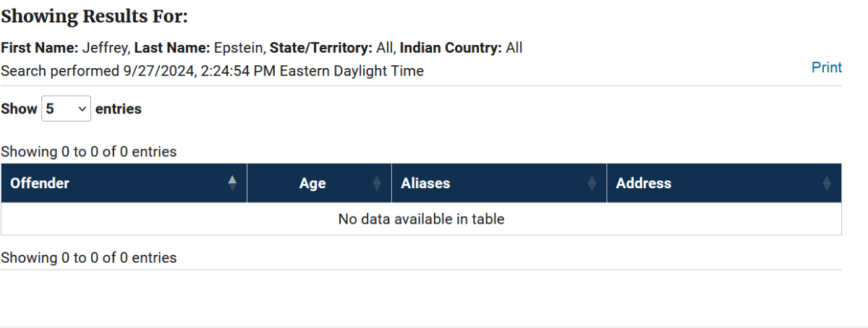
Task: Click the entries summary above the table
Action: point(89,152)
